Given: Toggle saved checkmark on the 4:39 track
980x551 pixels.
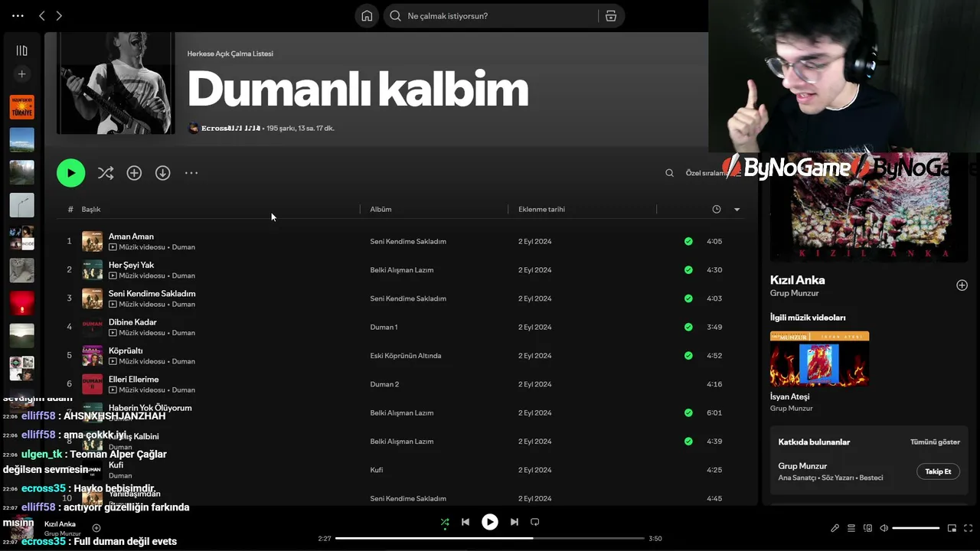Looking at the screenshot, I should [x=688, y=441].
